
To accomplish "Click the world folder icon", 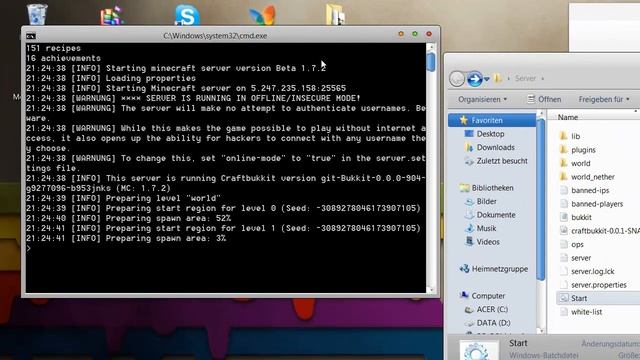I will (564, 163).
